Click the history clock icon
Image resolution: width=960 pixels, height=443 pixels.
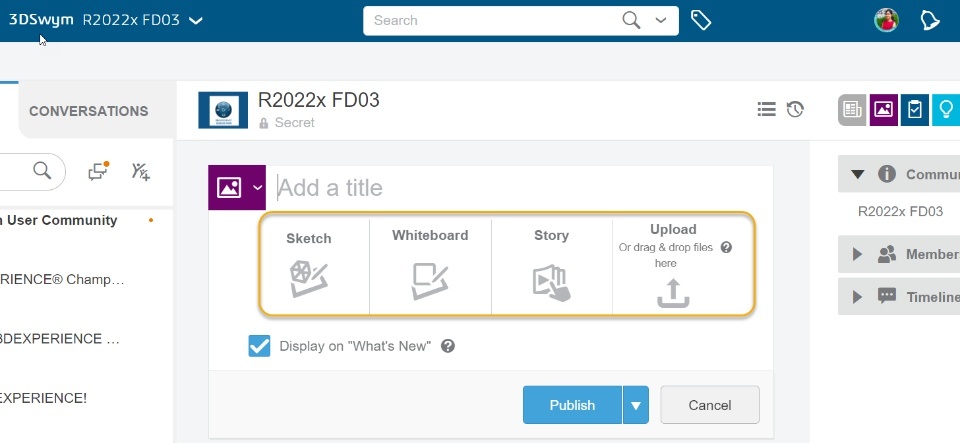click(x=795, y=110)
